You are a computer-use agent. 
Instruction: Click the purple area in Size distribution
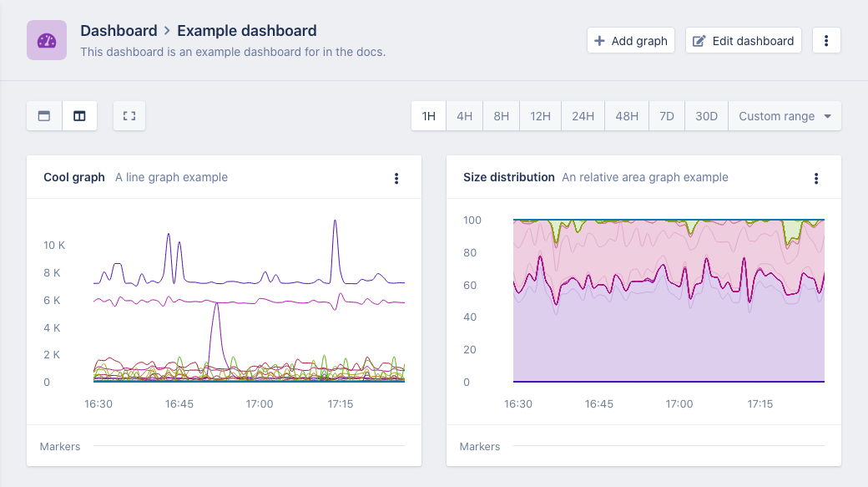668,342
